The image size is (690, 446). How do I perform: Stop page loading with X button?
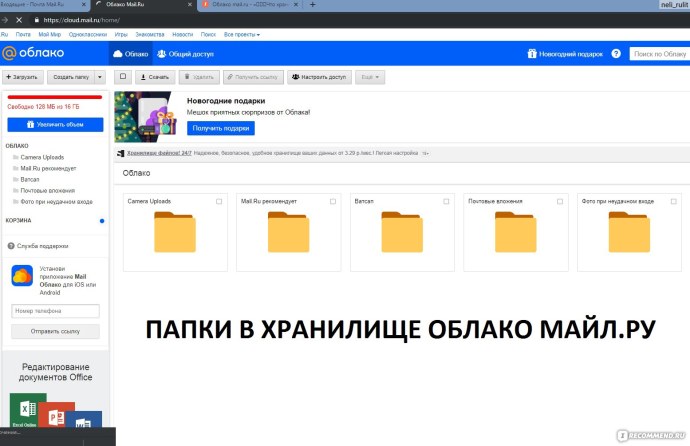click(19, 20)
